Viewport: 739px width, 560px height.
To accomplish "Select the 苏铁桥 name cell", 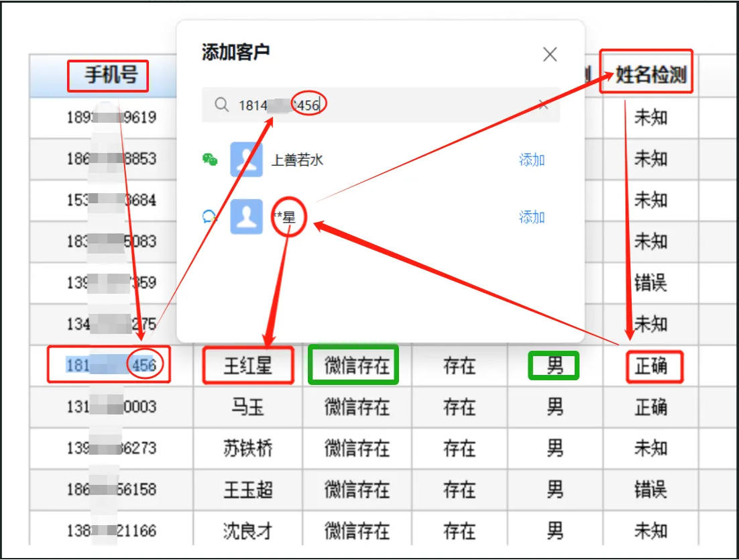I will click(248, 448).
